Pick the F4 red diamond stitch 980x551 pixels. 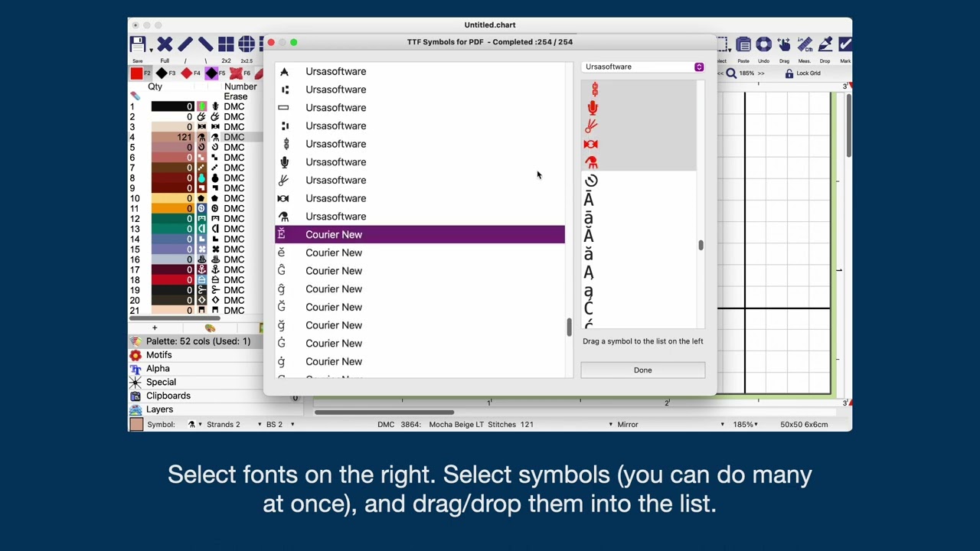click(x=187, y=73)
